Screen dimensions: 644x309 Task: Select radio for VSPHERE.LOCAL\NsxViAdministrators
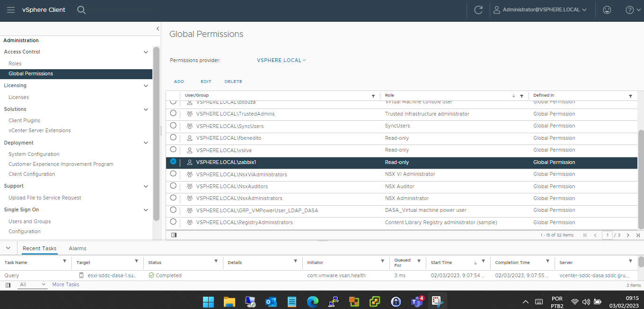[173, 173]
